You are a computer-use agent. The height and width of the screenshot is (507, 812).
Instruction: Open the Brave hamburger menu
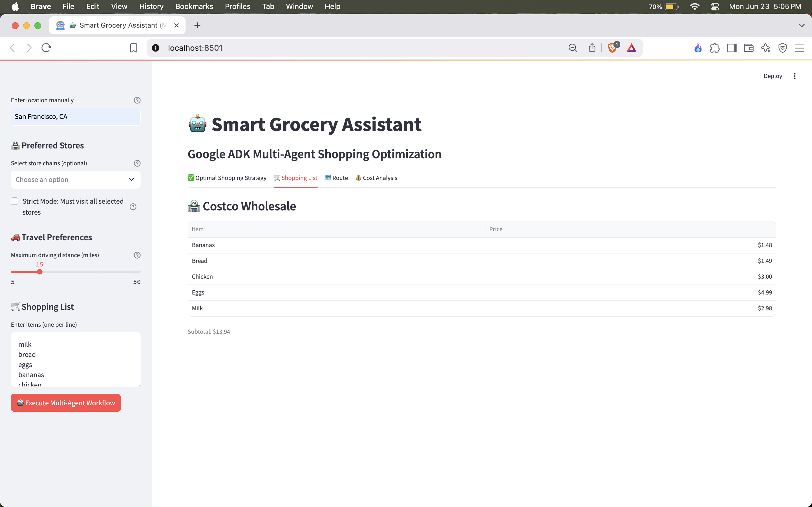click(800, 48)
